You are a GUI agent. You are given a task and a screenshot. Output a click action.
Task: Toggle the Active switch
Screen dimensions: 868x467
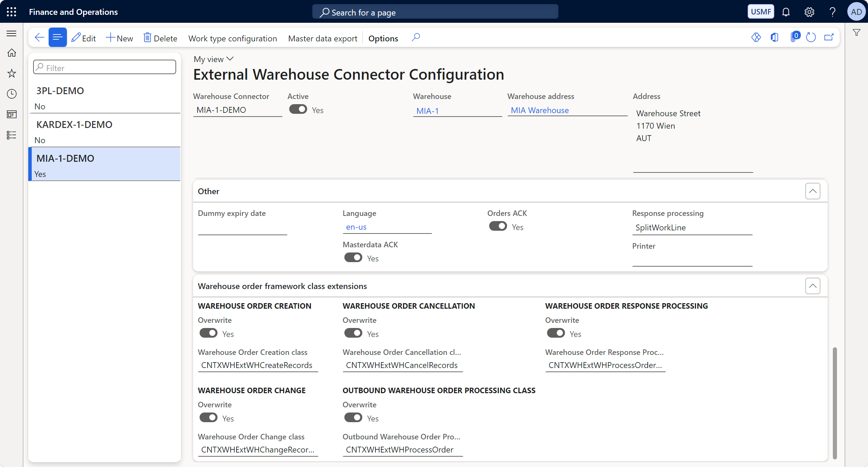[x=298, y=109]
